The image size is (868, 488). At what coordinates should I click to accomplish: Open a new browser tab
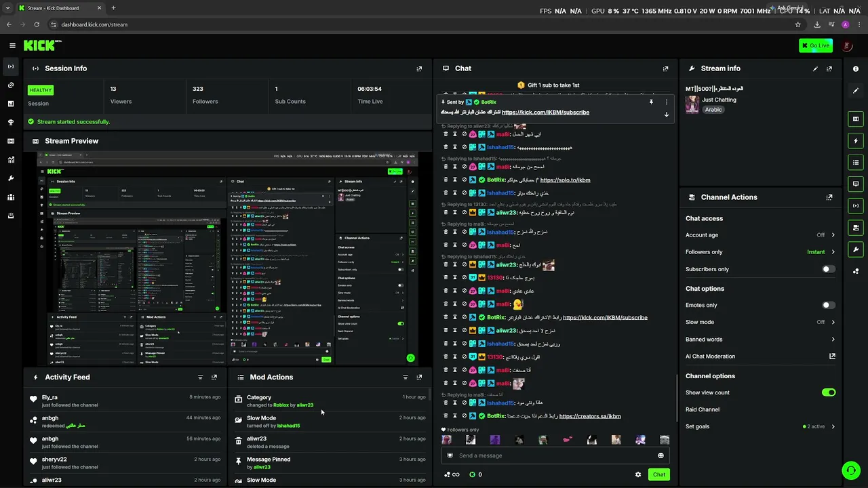pos(113,8)
